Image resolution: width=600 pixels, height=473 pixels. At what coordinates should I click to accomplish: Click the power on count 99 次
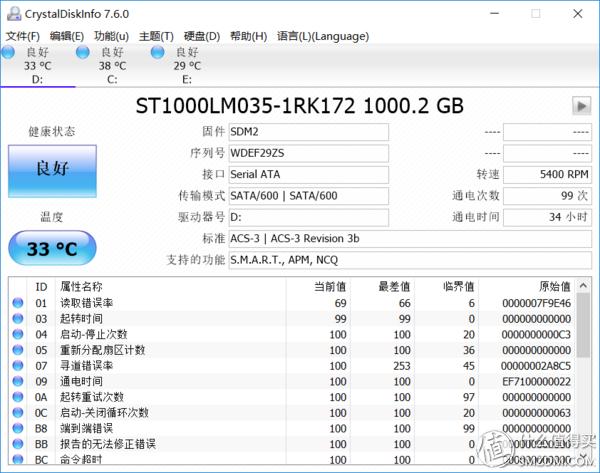click(x=547, y=196)
